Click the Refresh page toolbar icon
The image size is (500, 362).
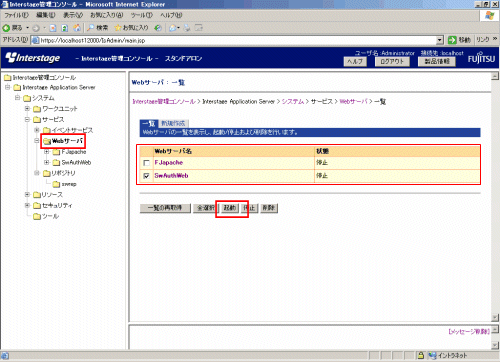click(65, 28)
